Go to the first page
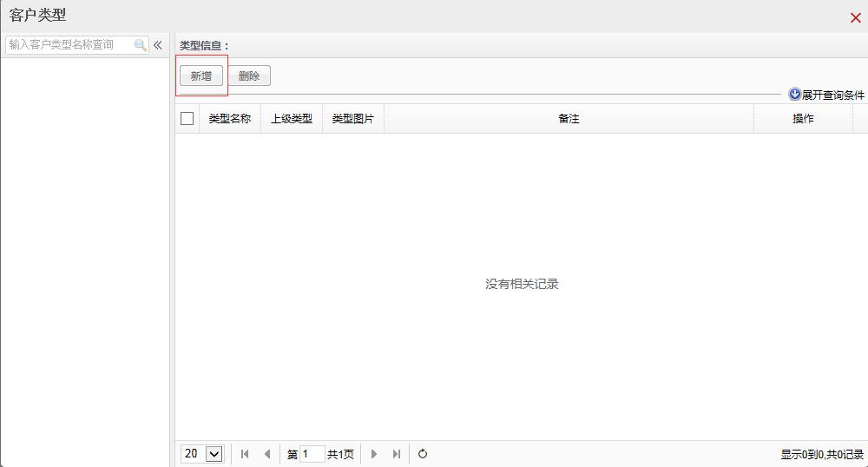Image resolution: width=868 pixels, height=467 pixels. point(245,454)
